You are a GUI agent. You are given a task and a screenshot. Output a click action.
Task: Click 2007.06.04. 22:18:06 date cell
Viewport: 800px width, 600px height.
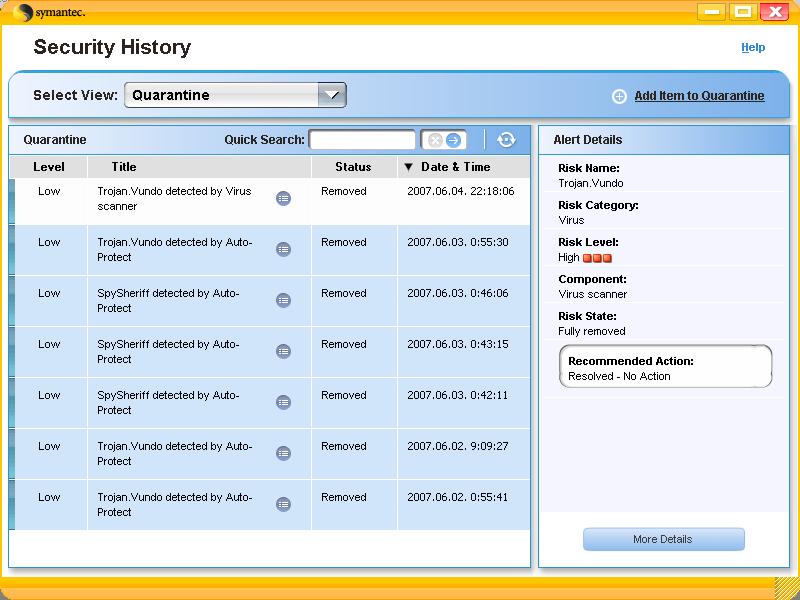tap(461, 191)
